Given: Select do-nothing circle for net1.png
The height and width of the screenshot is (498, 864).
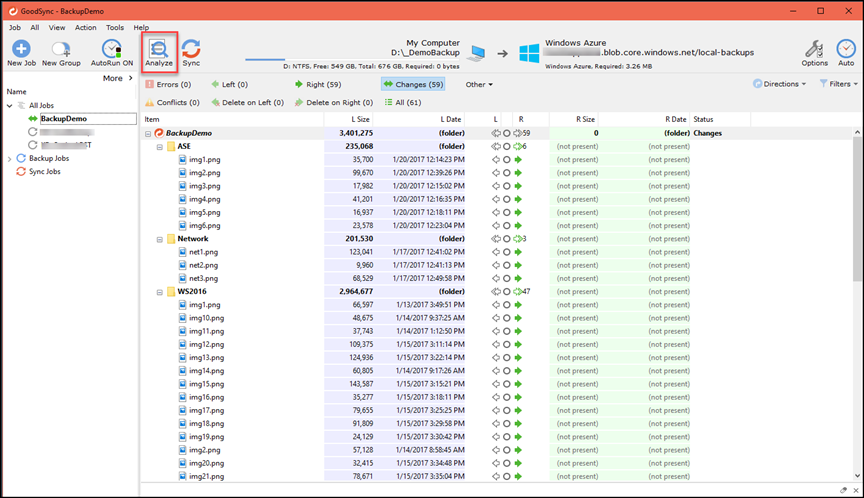Looking at the screenshot, I should tap(507, 252).
